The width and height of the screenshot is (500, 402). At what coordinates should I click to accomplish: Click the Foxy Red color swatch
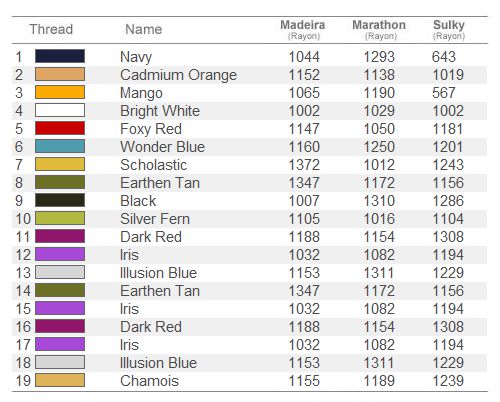60,128
